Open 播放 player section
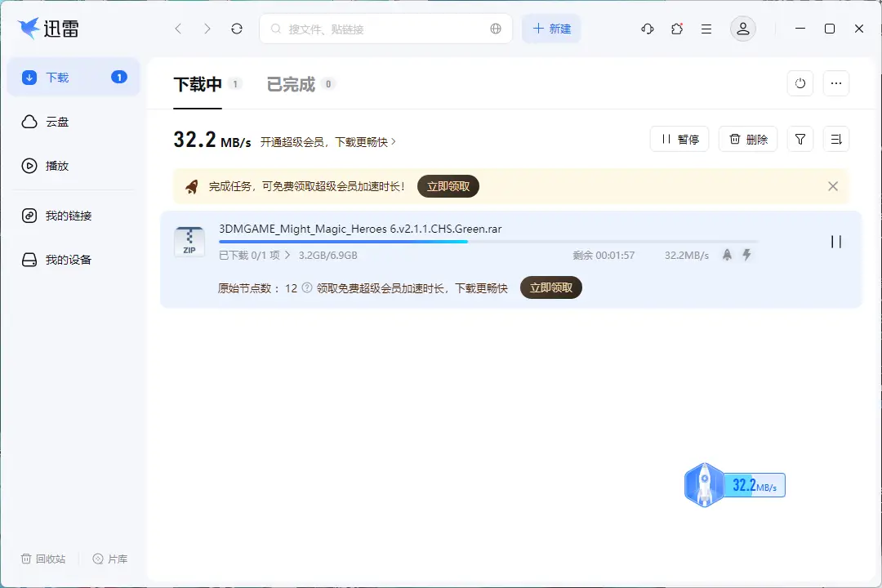The width and height of the screenshot is (882, 588). (73, 166)
